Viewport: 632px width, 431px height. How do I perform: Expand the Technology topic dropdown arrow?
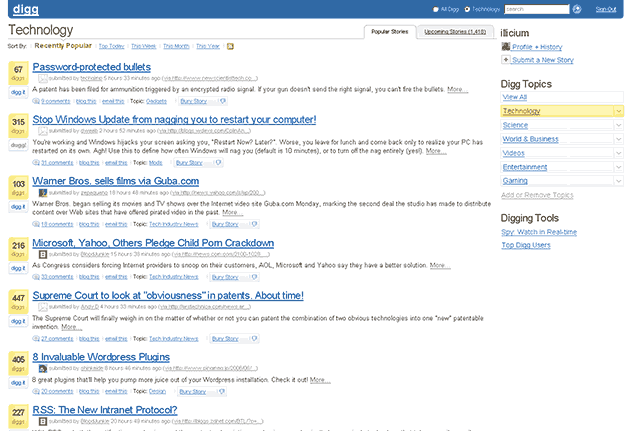point(619,111)
